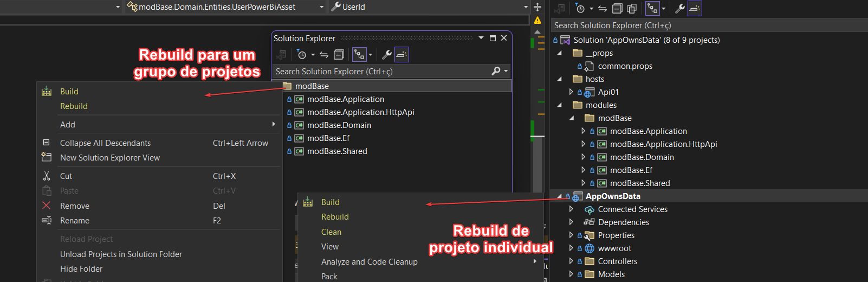Click the wrench icon beside UserId

pyautogui.click(x=336, y=7)
